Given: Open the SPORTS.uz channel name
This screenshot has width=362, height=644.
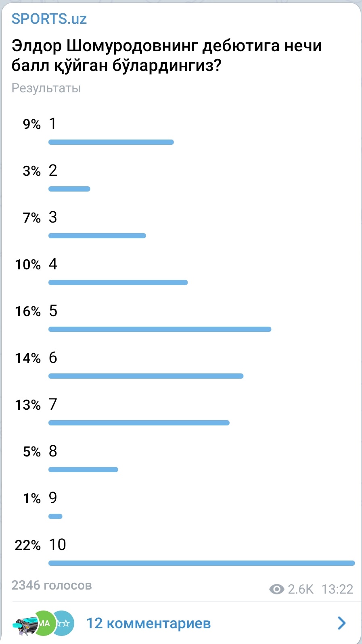Looking at the screenshot, I should tap(49, 19).
